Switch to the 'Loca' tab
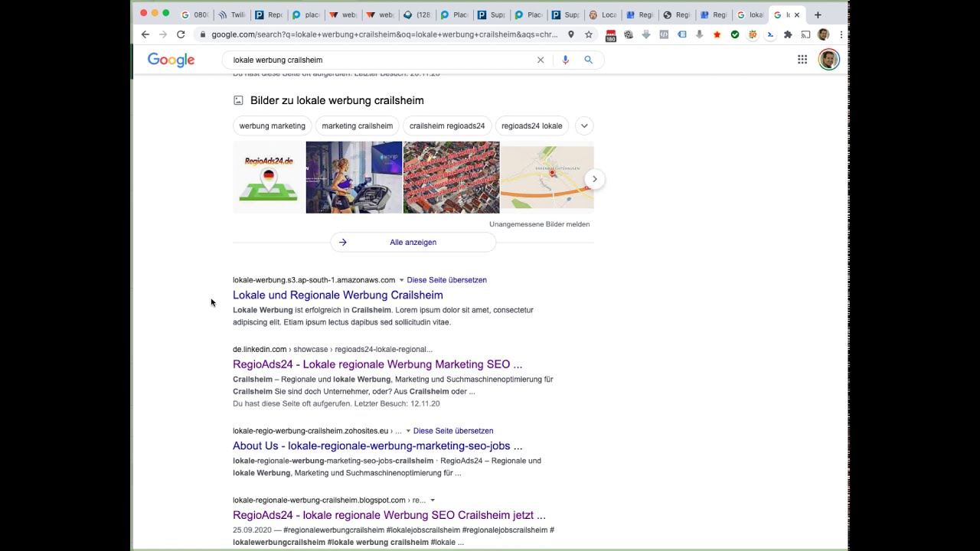This screenshot has height=551, width=980. point(602,15)
